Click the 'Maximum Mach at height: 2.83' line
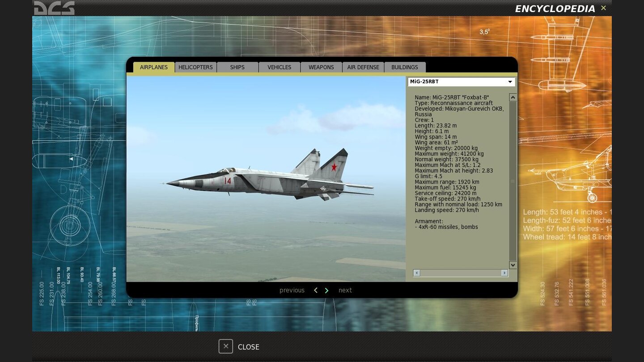This screenshot has width=644, height=362. click(x=453, y=171)
